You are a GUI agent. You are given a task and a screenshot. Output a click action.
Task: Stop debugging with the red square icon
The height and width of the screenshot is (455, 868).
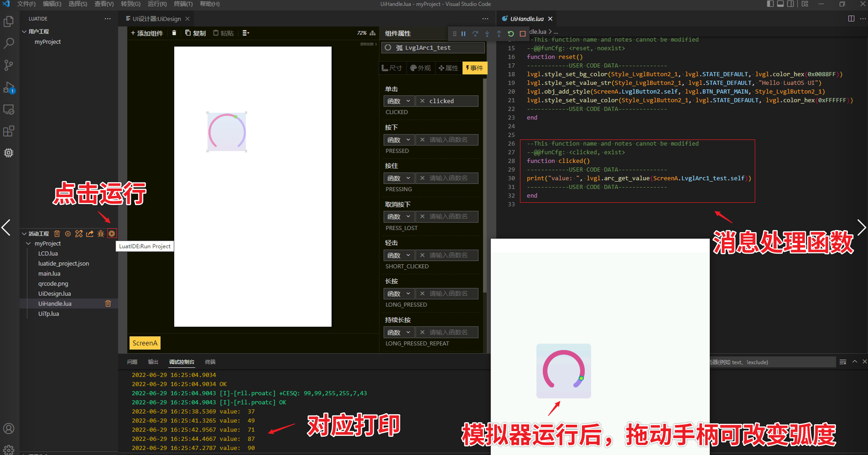[x=523, y=34]
